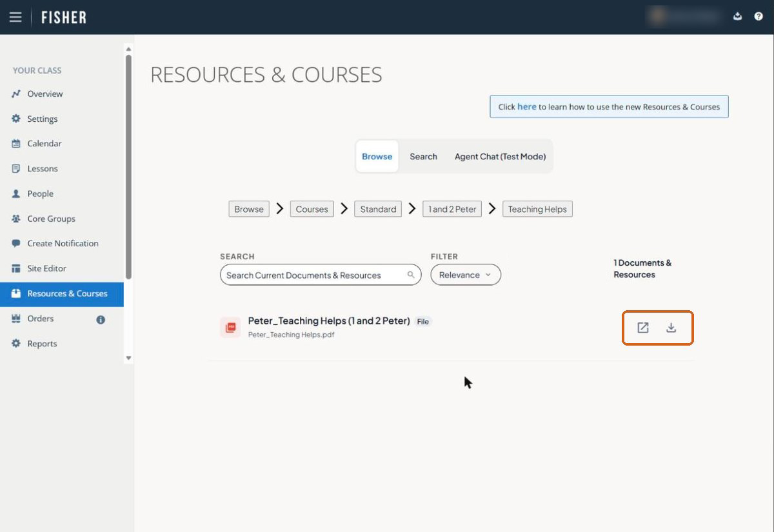This screenshot has height=532, width=774.
Task: Click the RESOURCES & COURSES heading
Action: coord(266,75)
